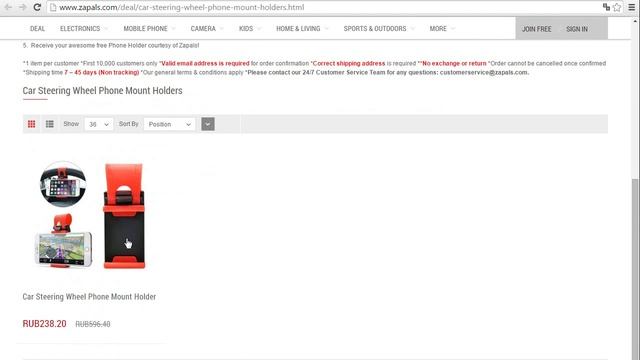Image resolution: width=640 pixels, height=360 pixels.
Task: Click the customerservice@zapals.com email text
Action: tap(484, 72)
